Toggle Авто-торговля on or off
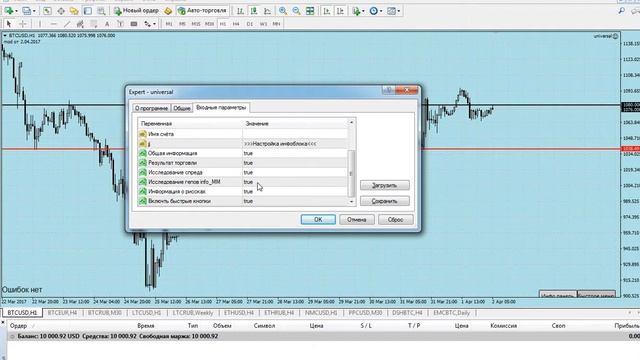 point(202,11)
